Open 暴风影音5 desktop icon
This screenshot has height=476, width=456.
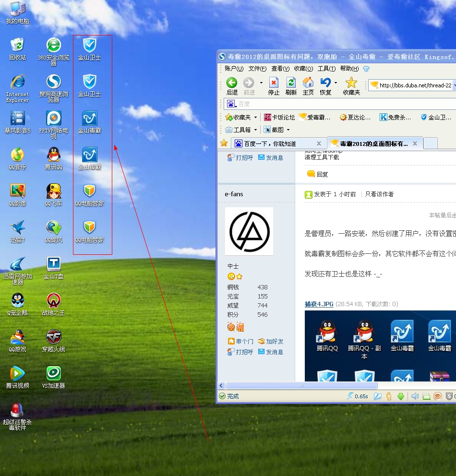tap(18, 122)
